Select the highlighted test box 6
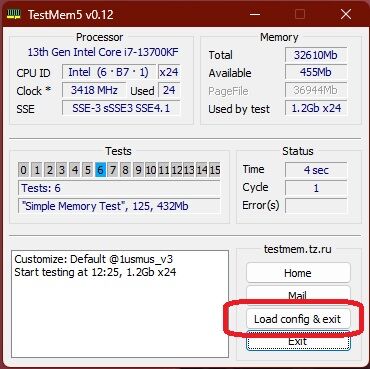The image size is (370, 369). pyautogui.click(x=100, y=170)
